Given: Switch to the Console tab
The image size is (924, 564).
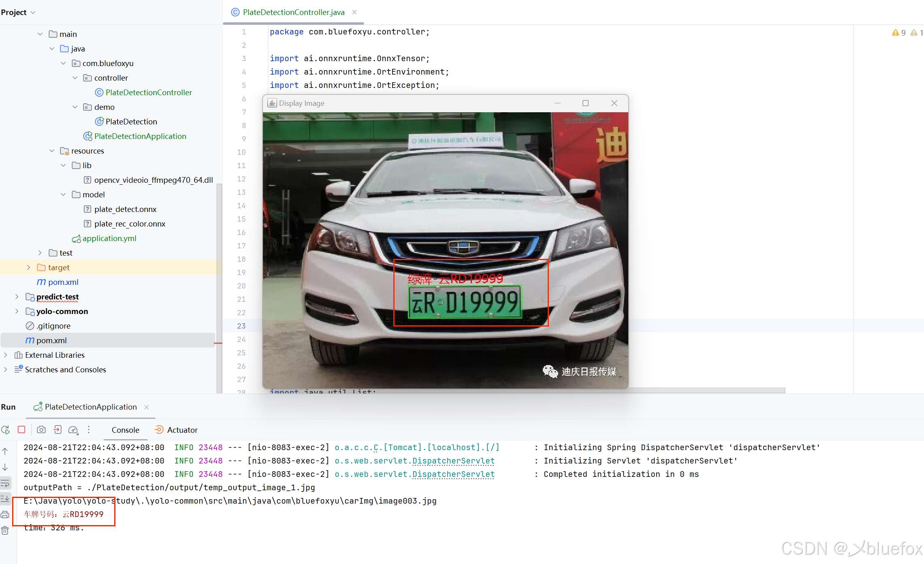Looking at the screenshot, I should pos(126,430).
